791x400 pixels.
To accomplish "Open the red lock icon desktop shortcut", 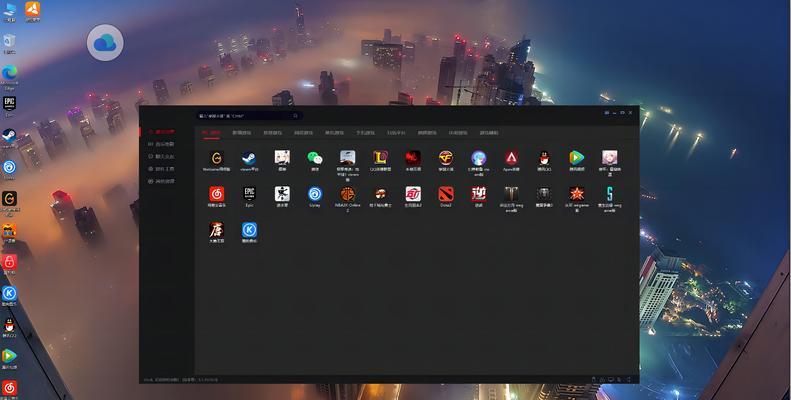I will point(9,264).
